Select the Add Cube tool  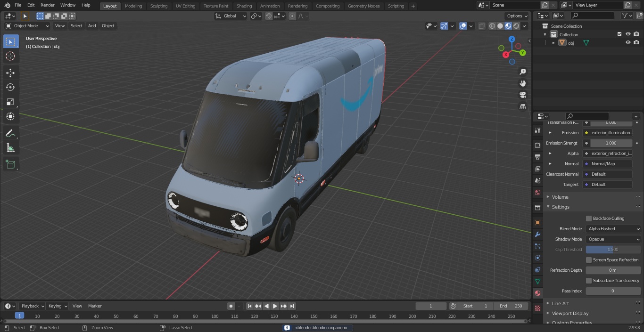[x=10, y=165]
